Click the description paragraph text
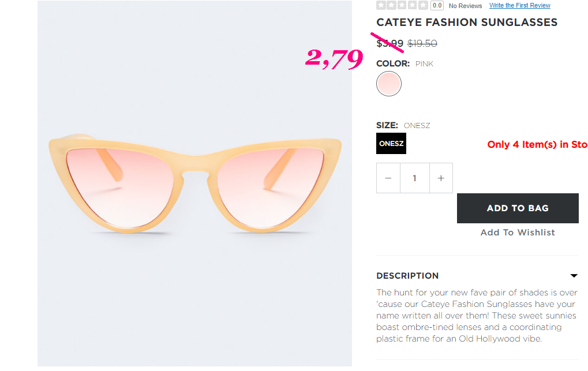 click(477, 316)
